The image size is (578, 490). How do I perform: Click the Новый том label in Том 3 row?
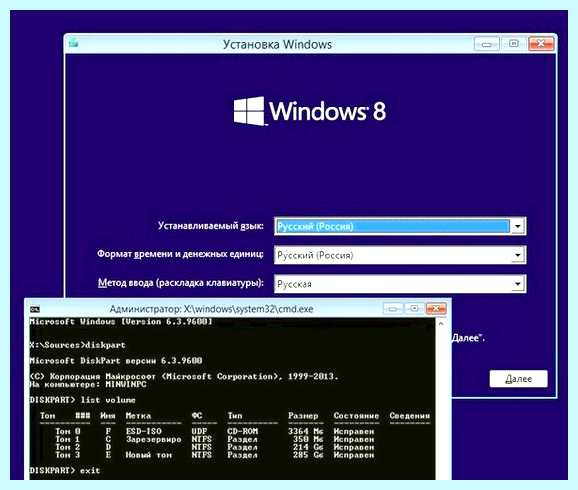coord(149,455)
